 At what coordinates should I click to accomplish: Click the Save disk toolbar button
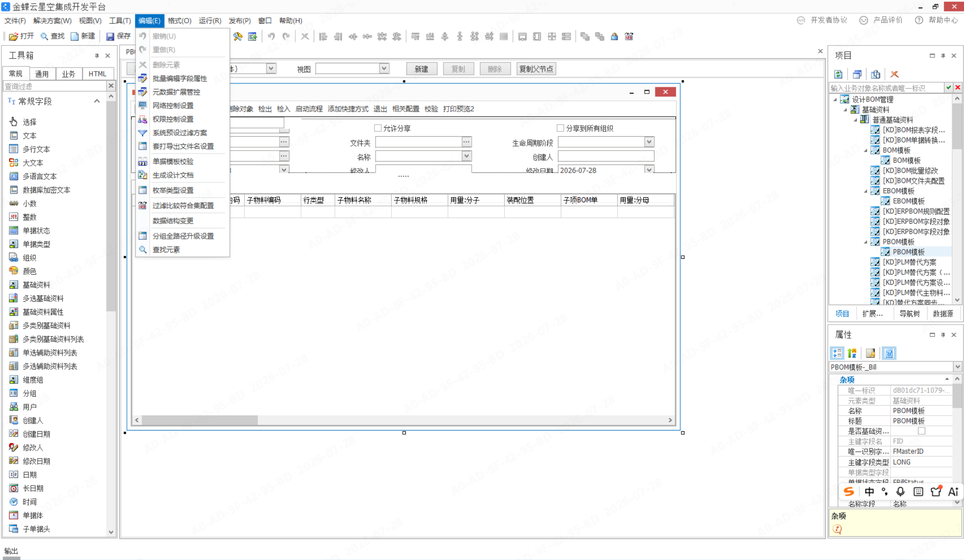coord(119,36)
